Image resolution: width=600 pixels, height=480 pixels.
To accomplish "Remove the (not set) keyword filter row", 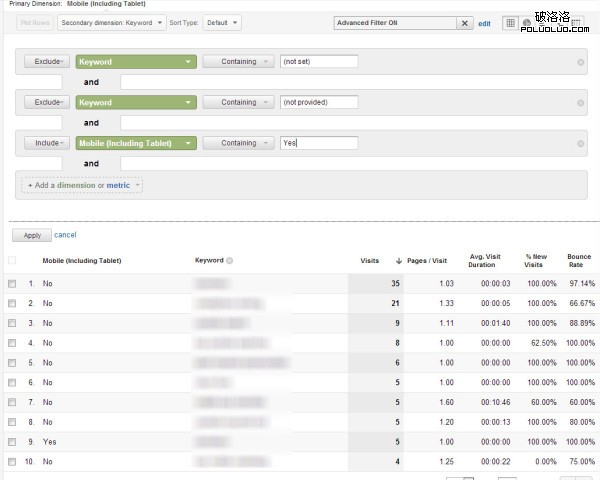I will pyautogui.click(x=581, y=62).
